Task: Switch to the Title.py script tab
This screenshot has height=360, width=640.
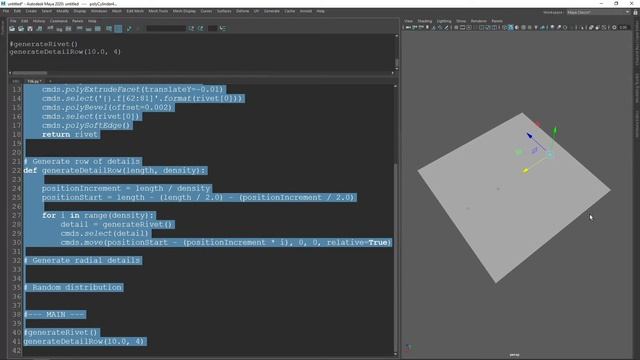Action: (34, 81)
